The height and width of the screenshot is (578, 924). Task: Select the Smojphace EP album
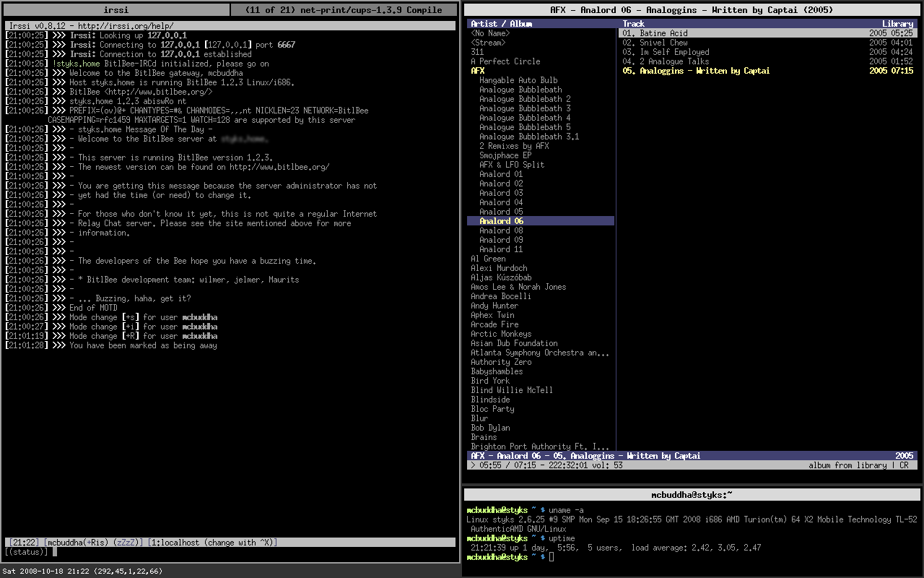coord(505,155)
